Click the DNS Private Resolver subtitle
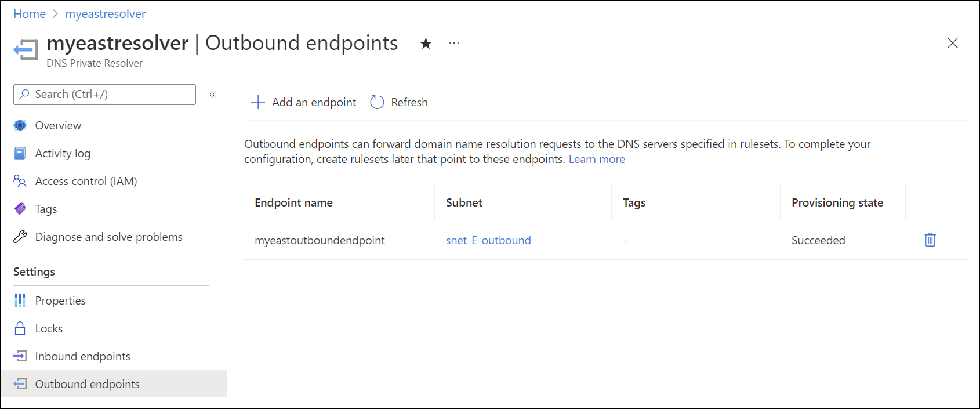The height and width of the screenshot is (409, 980). tap(95, 63)
